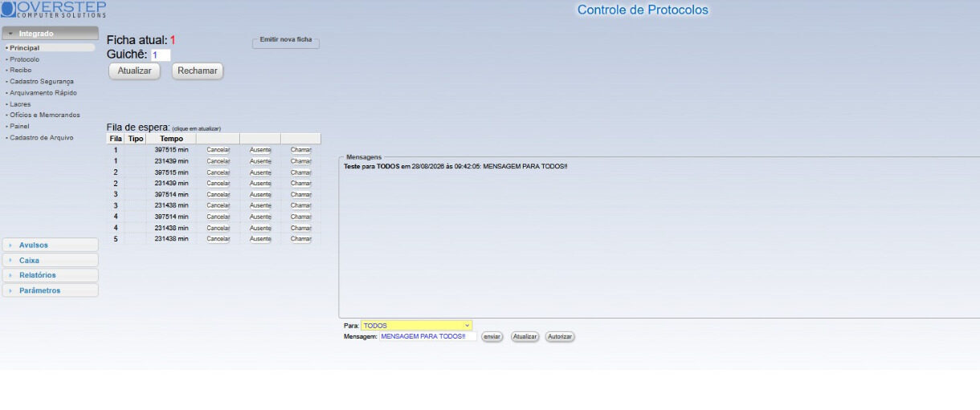The height and width of the screenshot is (410, 980).
Task: Chamar the fila 2 ticket at 397515 min
Action: pyautogui.click(x=300, y=173)
